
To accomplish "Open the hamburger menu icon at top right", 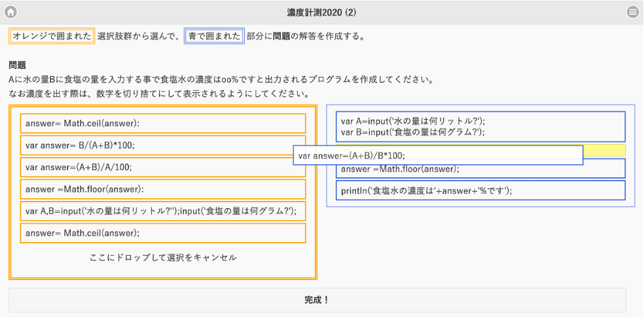I will pos(632,12).
